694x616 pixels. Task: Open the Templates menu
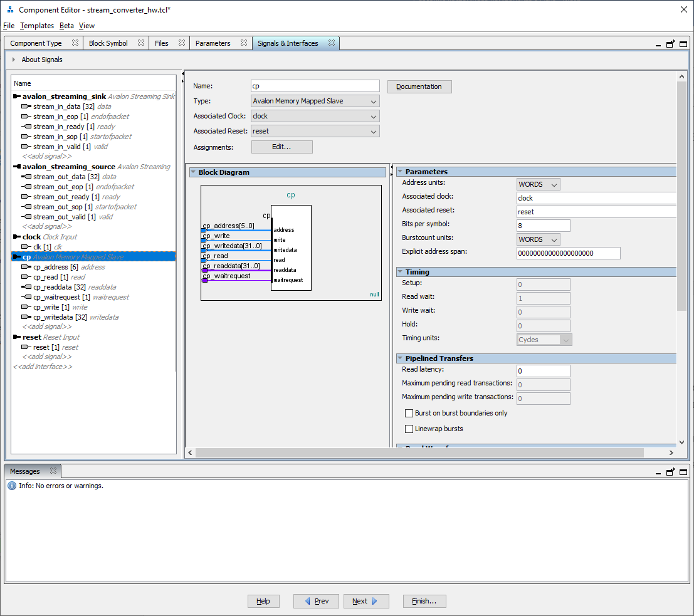(37, 26)
